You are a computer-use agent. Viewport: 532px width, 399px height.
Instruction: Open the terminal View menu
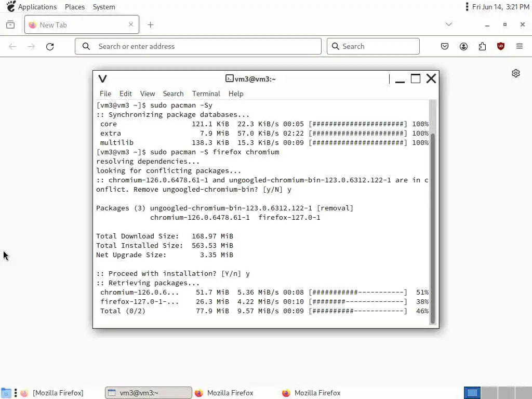click(x=147, y=94)
